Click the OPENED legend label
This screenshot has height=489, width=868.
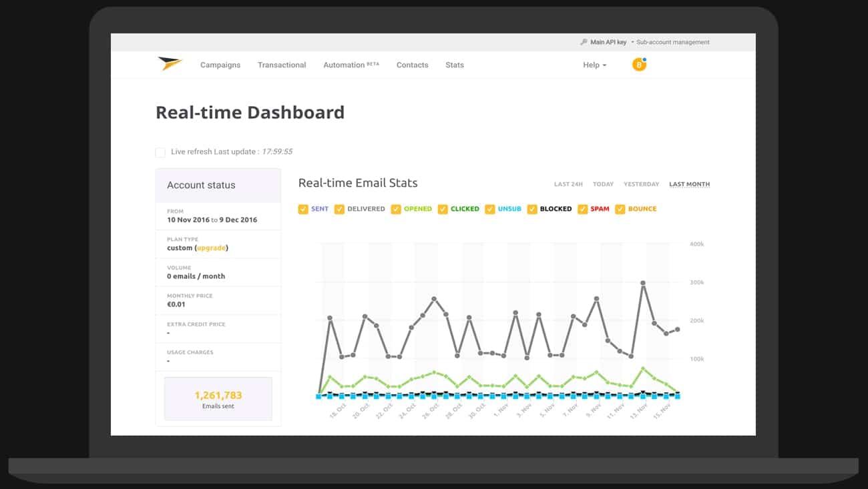click(418, 209)
